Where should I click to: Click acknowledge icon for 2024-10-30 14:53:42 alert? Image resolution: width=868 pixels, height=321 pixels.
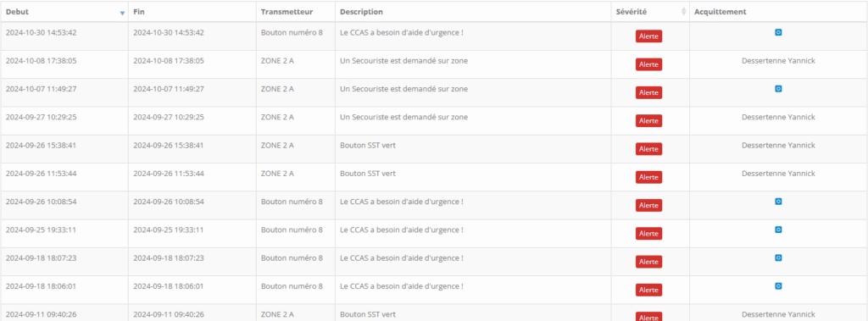(x=778, y=33)
